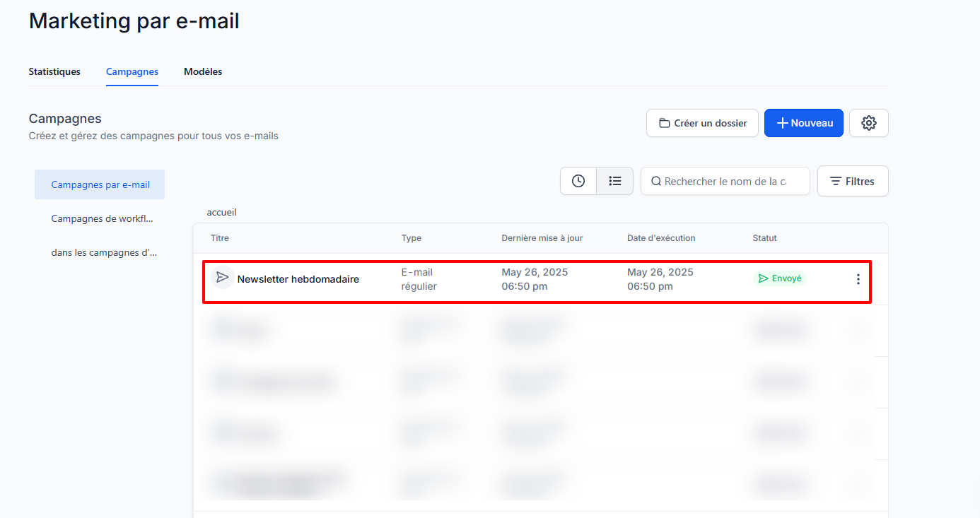Open the Newsletter hebdomadaire campaign title

point(298,279)
